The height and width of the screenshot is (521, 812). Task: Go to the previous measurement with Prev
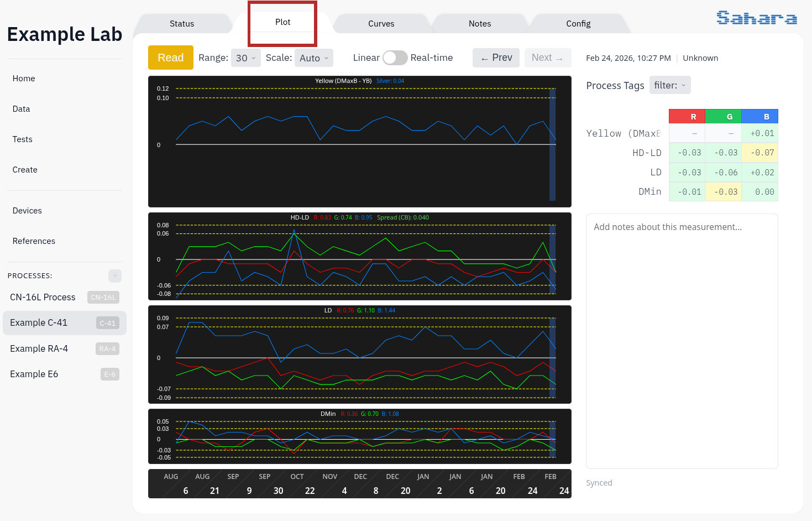[495, 57]
